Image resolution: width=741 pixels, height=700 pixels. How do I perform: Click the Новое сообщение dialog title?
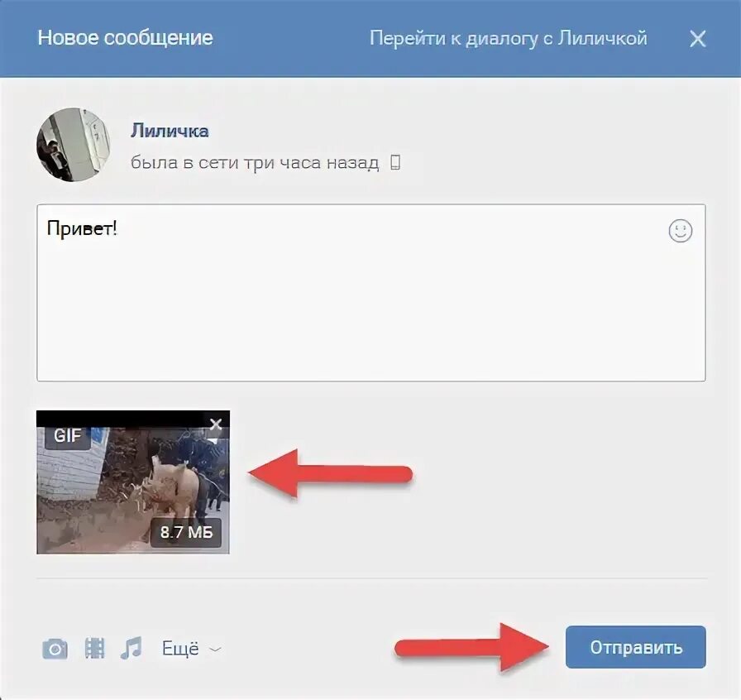(x=125, y=38)
